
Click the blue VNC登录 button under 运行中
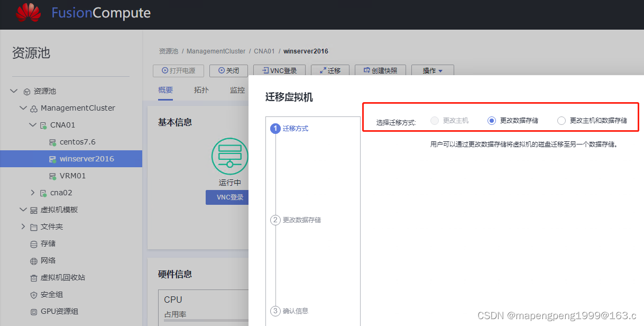[227, 197]
